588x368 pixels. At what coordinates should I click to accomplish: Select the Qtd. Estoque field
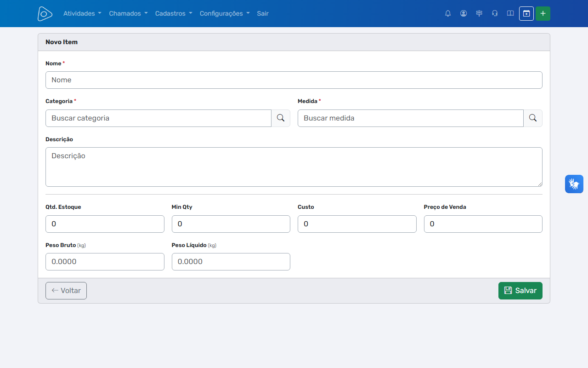(105, 224)
